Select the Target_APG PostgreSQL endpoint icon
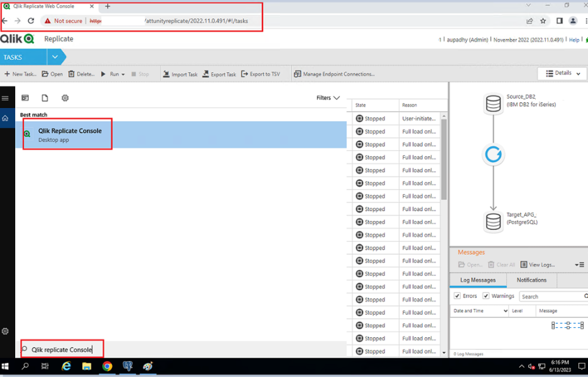This screenshot has height=377, width=588. pyautogui.click(x=493, y=222)
